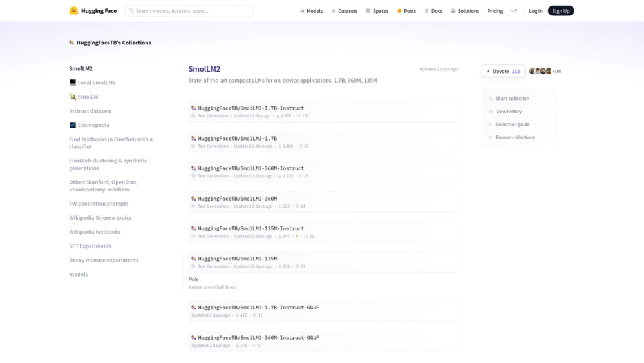
Task: Open Decay mixture experiments collection
Action: pos(104,260)
